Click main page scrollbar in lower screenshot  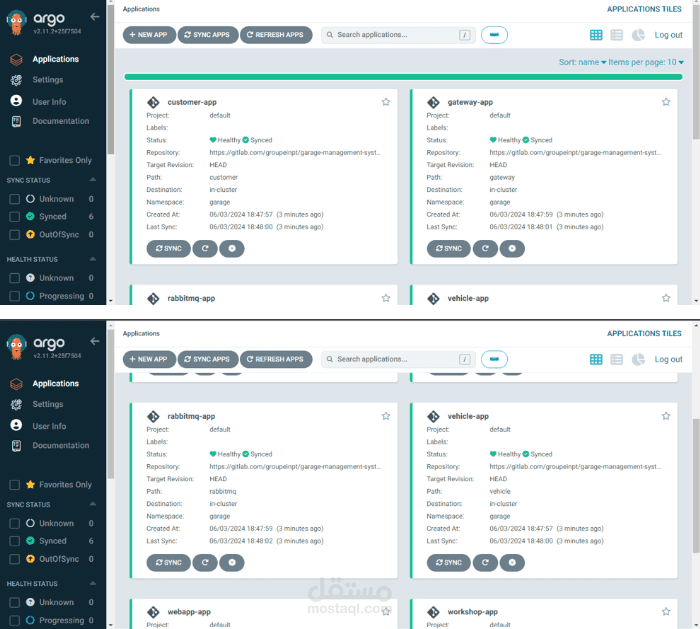pyautogui.click(x=696, y=484)
